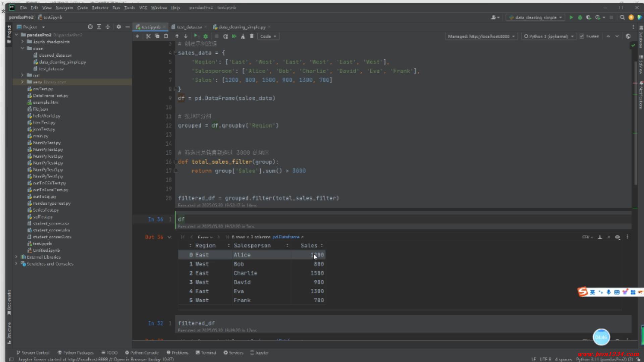Image resolution: width=644 pixels, height=362 pixels.
Task: Cut the selected notebook cell
Action: 148,36
